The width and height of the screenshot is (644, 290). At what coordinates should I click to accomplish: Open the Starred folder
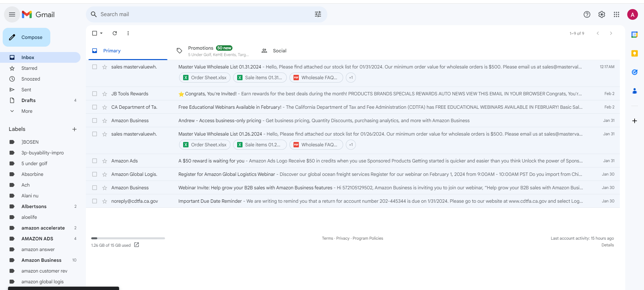40,68
